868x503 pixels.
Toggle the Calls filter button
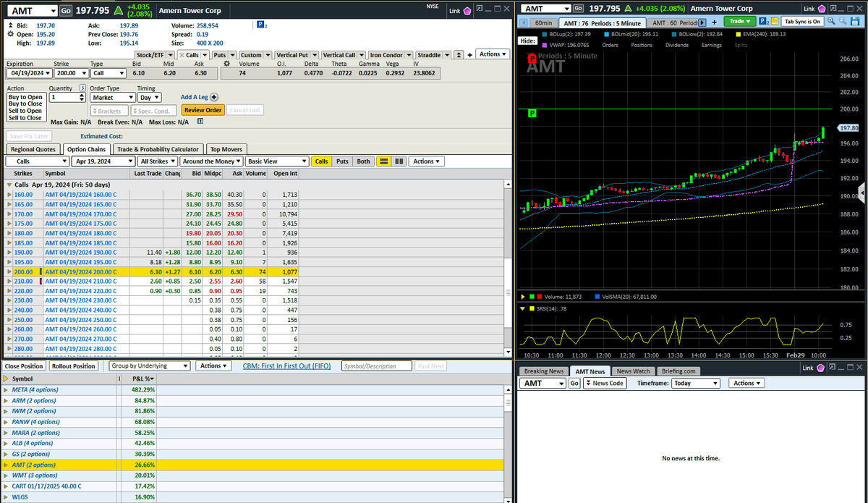click(x=322, y=161)
